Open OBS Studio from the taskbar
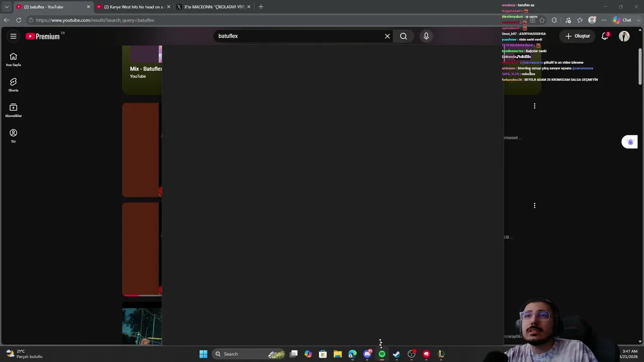The width and height of the screenshot is (644, 362). pos(412,354)
